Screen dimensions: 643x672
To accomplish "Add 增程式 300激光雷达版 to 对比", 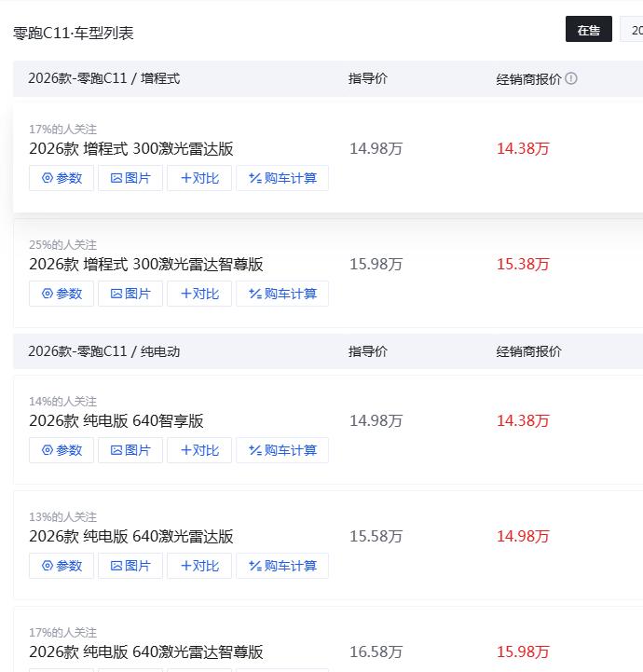I will (199, 178).
